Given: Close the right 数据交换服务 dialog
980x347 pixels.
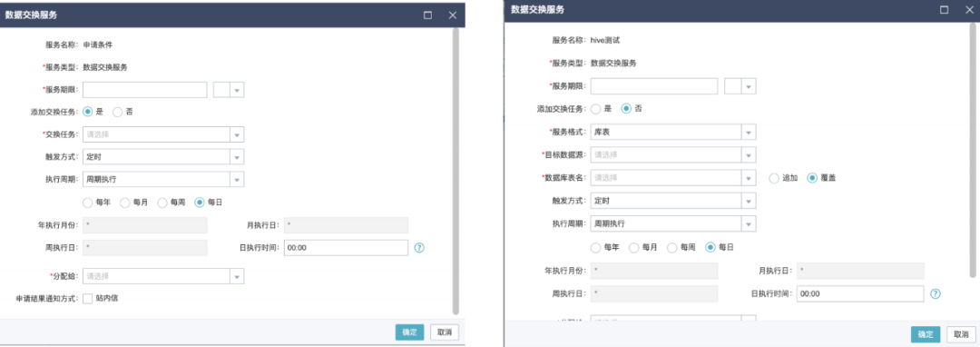Looking at the screenshot, I should (x=969, y=10).
